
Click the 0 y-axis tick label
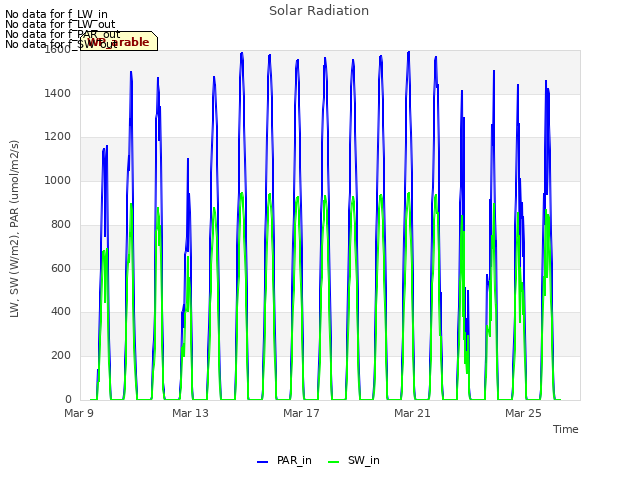(68, 399)
